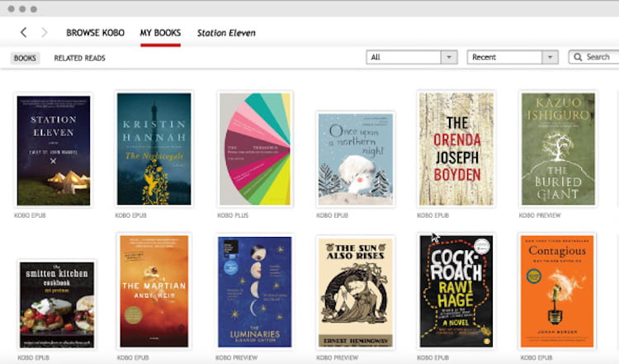The width and height of the screenshot is (619, 364).
Task: Open The Buried Giant cover
Action: tap(558, 149)
